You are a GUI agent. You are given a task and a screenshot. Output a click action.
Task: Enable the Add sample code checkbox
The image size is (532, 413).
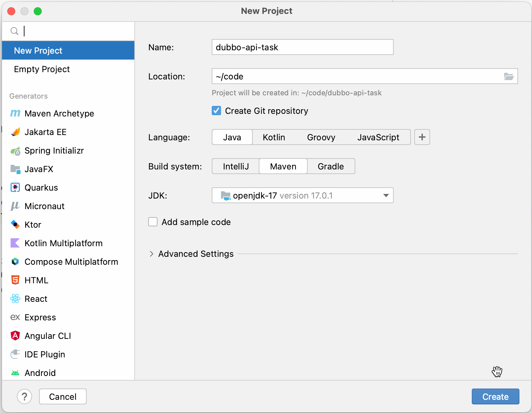(x=153, y=222)
